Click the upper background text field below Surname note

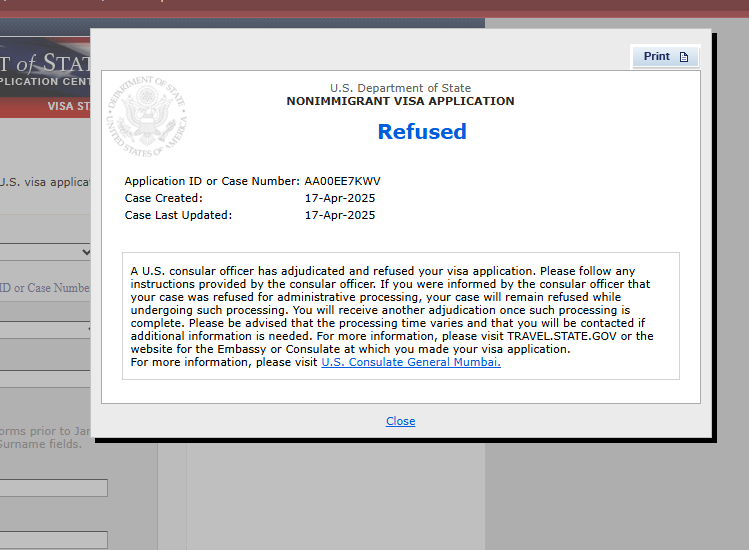pyautogui.click(x=54, y=488)
